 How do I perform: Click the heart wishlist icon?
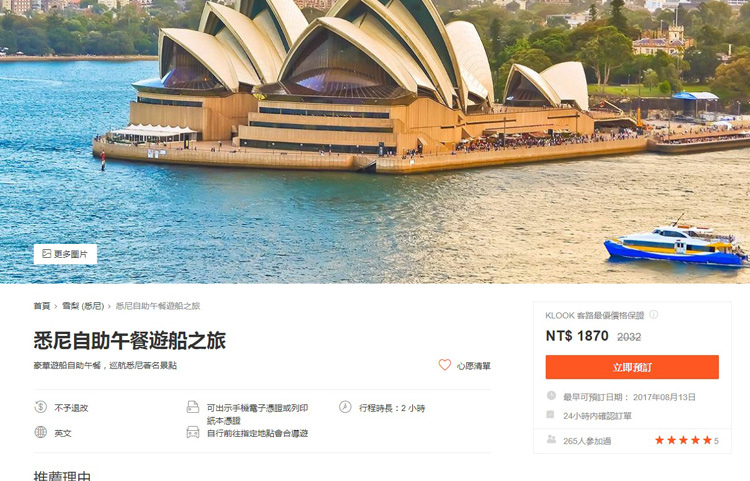pos(444,365)
